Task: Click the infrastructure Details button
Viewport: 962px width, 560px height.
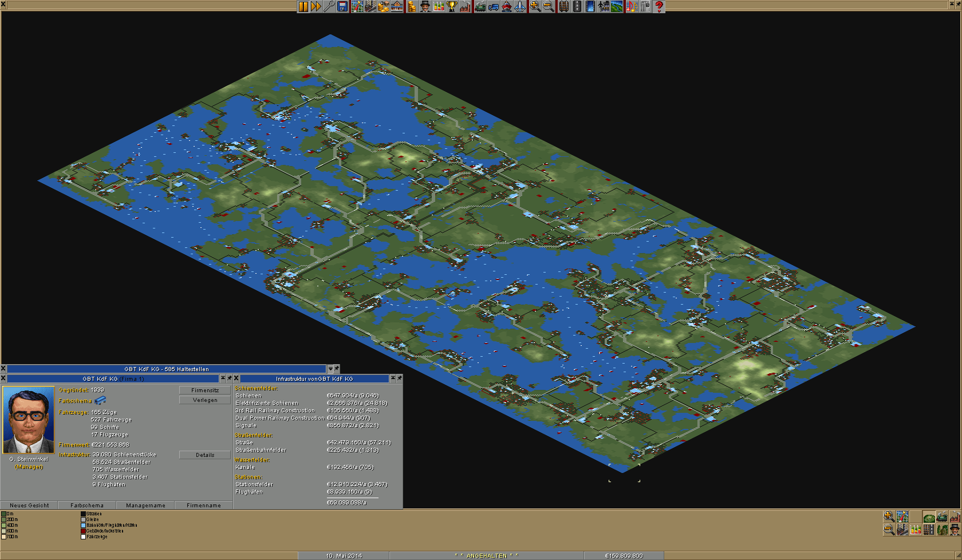Action: point(205,455)
